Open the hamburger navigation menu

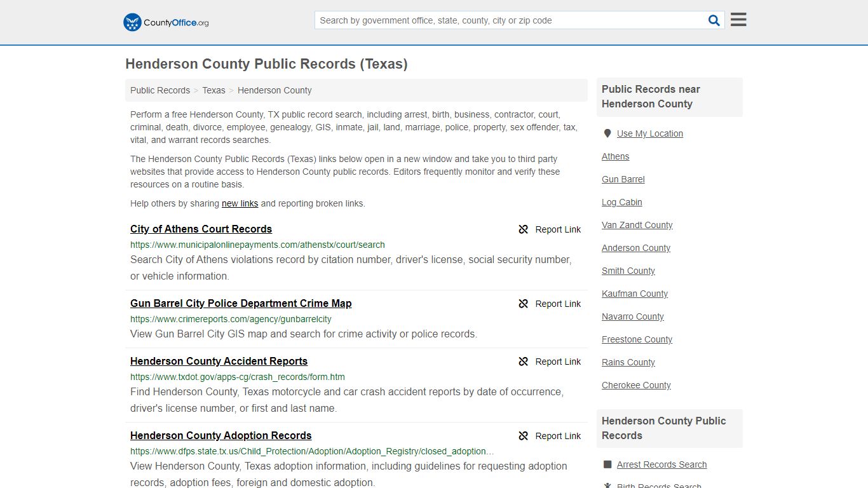tap(738, 20)
